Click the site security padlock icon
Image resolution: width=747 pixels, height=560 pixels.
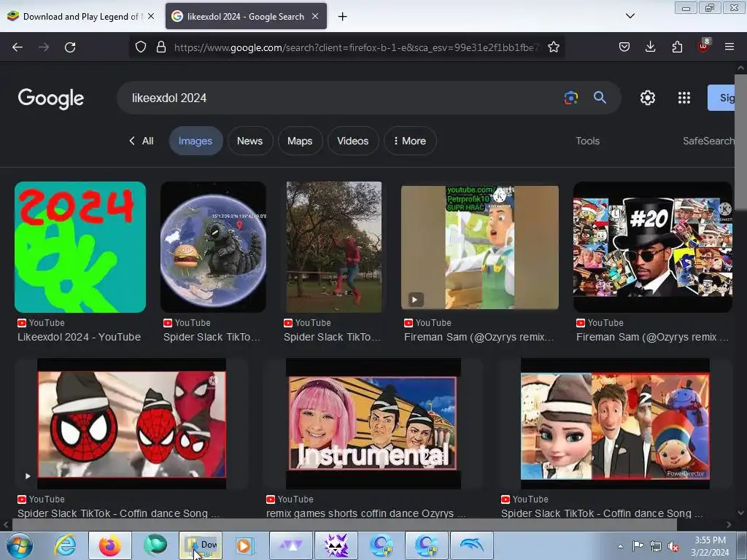(x=161, y=47)
